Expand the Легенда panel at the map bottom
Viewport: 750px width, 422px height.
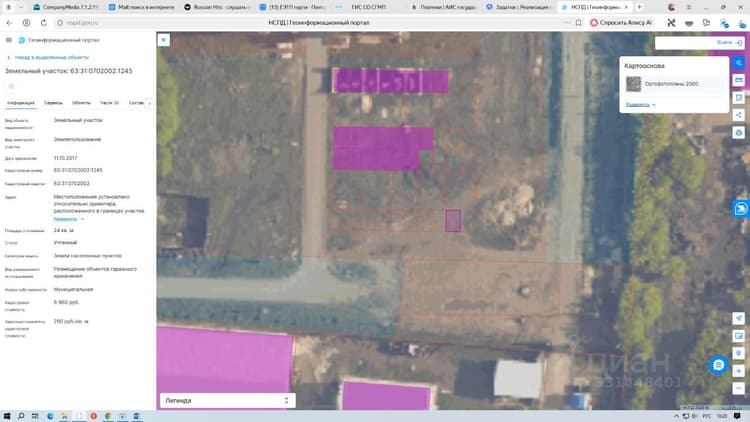coord(227,400)
